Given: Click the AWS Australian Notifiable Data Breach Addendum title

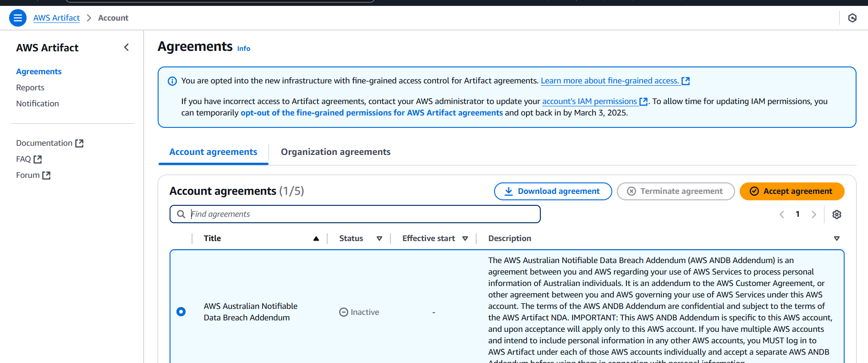Looking at the screenshot, I should (x=251, y=312).
